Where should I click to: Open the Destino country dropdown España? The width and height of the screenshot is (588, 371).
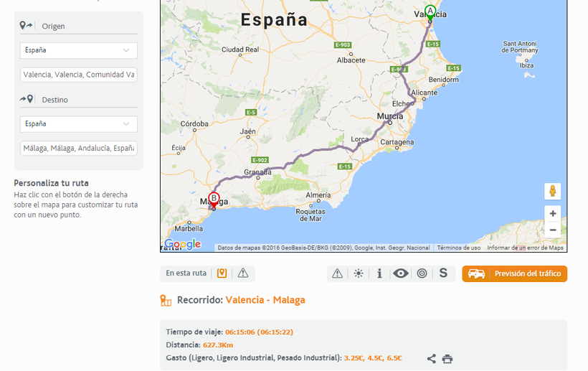(x=79, y=124)
